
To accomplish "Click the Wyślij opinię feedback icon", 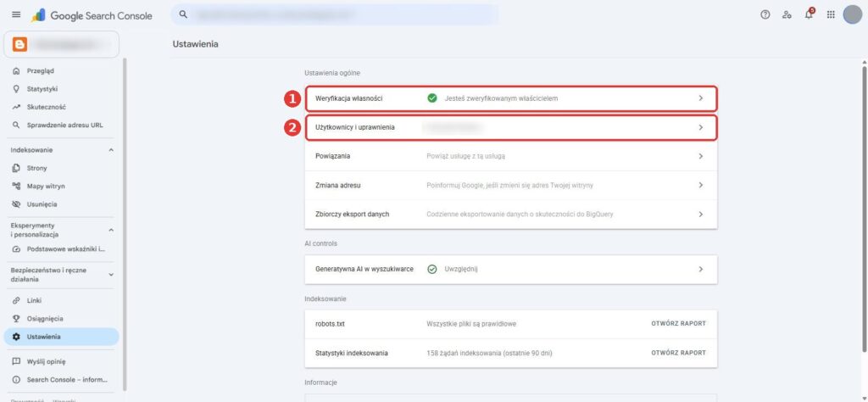I will (x=16, y=361).
